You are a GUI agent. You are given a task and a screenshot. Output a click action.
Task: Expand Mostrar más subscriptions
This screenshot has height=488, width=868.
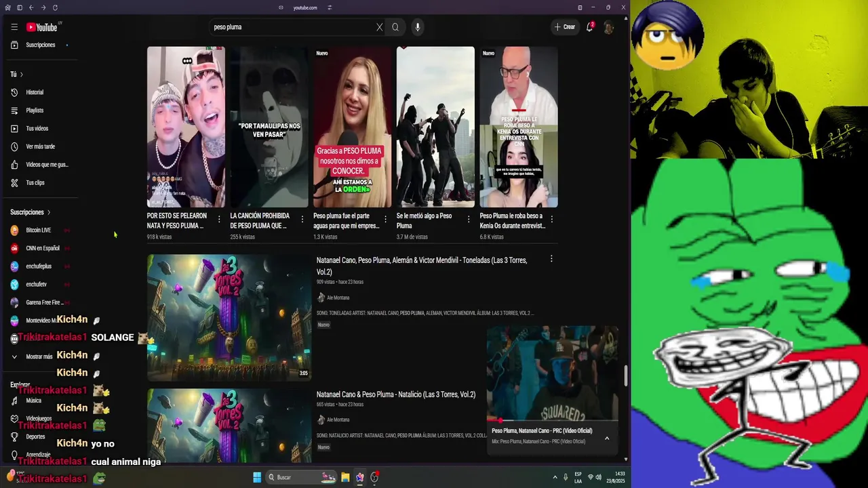(39, 357)
